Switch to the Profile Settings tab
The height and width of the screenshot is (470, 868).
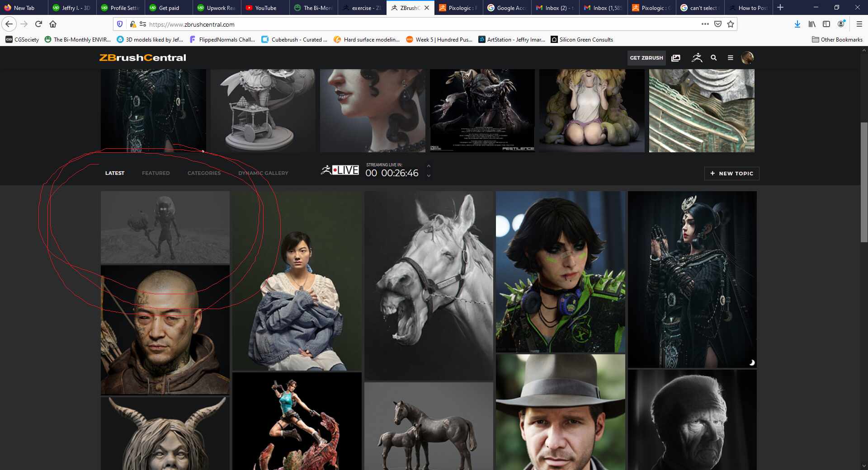(x=121, y=8)
